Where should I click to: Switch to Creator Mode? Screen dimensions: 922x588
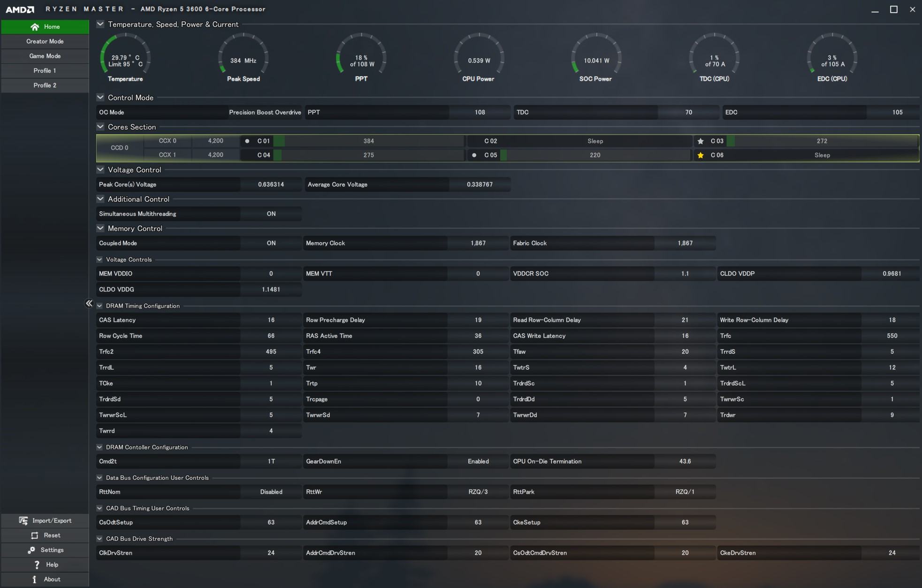[x=45, y=41]
